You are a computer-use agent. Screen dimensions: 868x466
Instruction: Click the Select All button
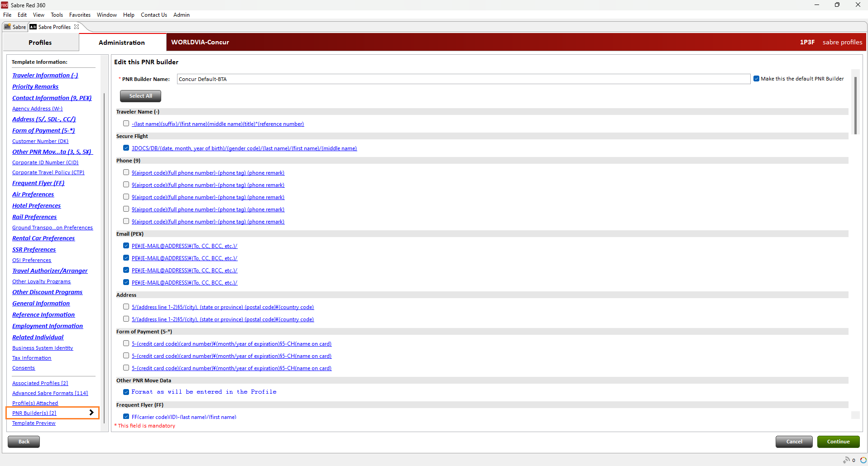pos(140,96)
